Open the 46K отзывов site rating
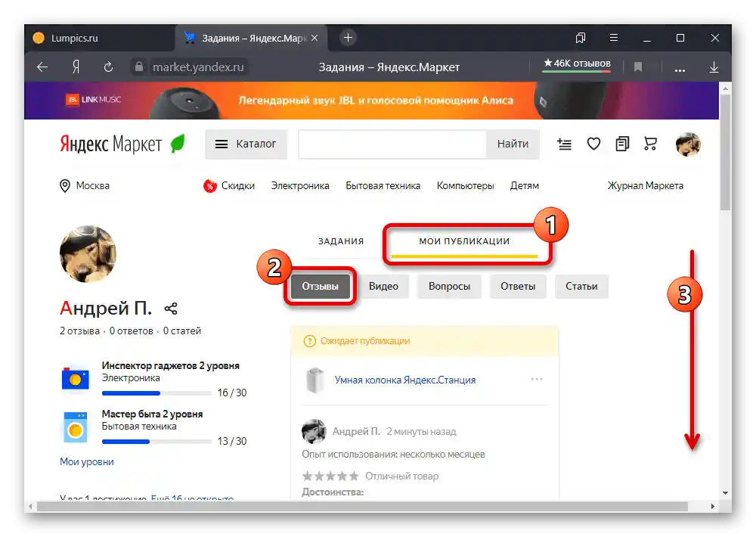The image size is (756, 537). [x=577, y=64]
